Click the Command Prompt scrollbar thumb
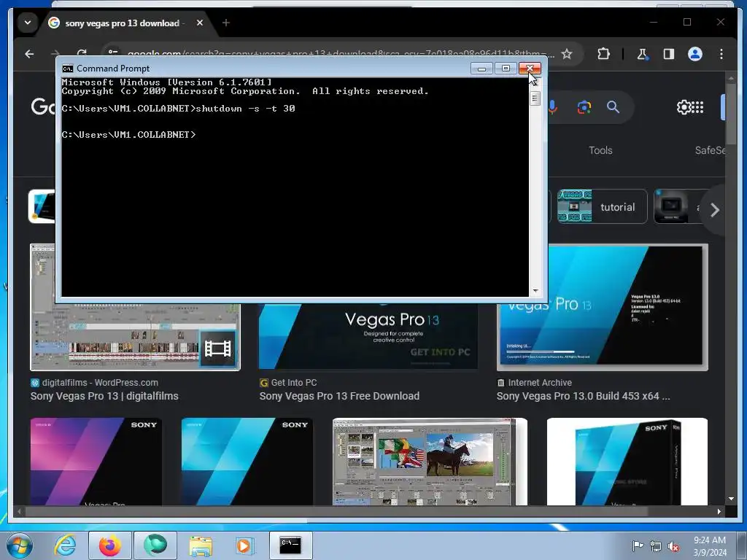Image resolution: width=747 pixels, height=560 pixels. (535, 99)
